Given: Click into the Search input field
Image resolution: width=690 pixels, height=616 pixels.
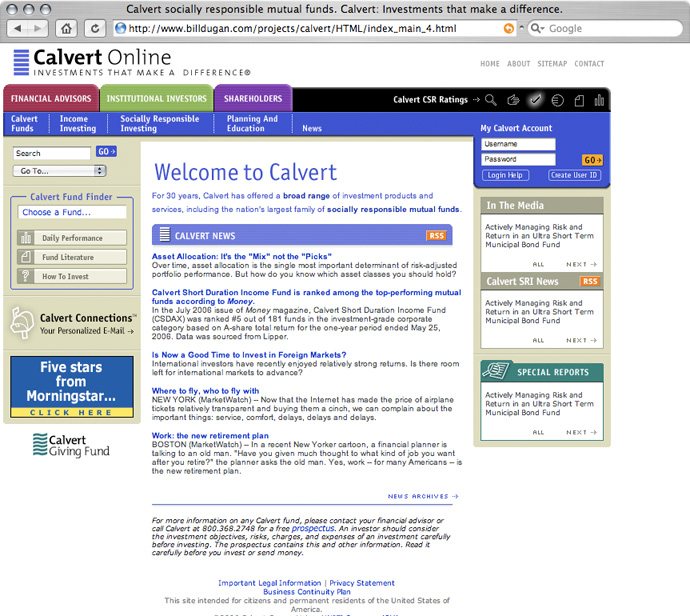Looking at the screenshot, I should click(51, 153).
